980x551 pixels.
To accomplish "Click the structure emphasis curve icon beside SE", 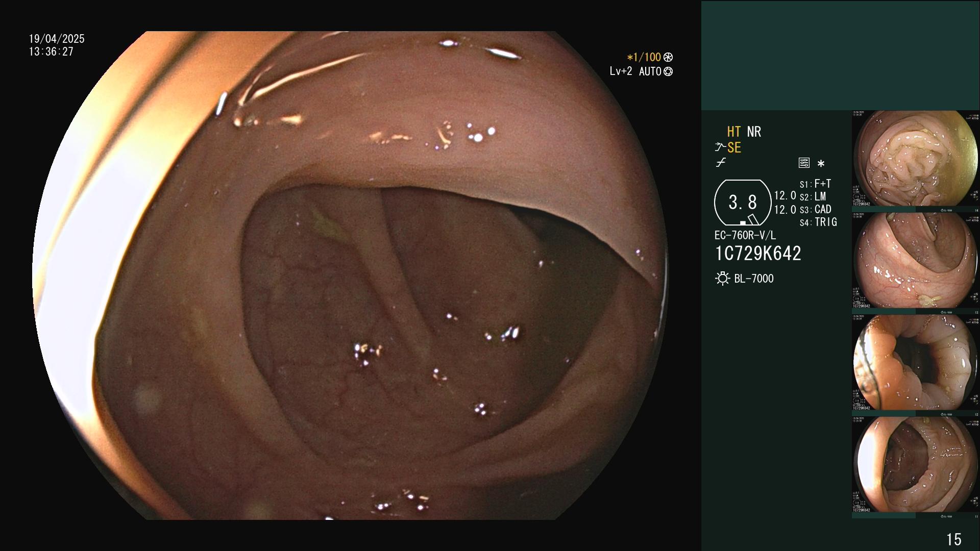I will pos(720,147).
